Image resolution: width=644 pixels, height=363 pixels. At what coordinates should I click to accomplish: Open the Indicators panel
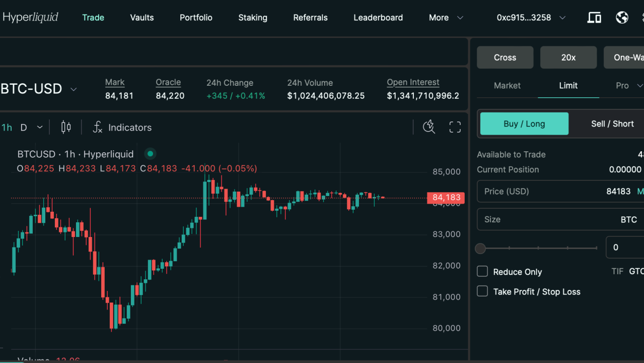coord(122,127)
